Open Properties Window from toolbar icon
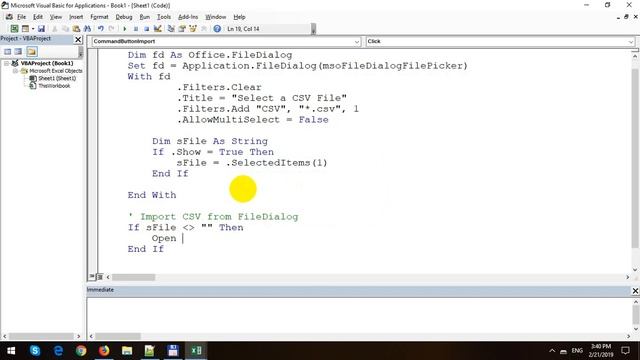Viewport: 640px width, 360px height. pos(182,29)
